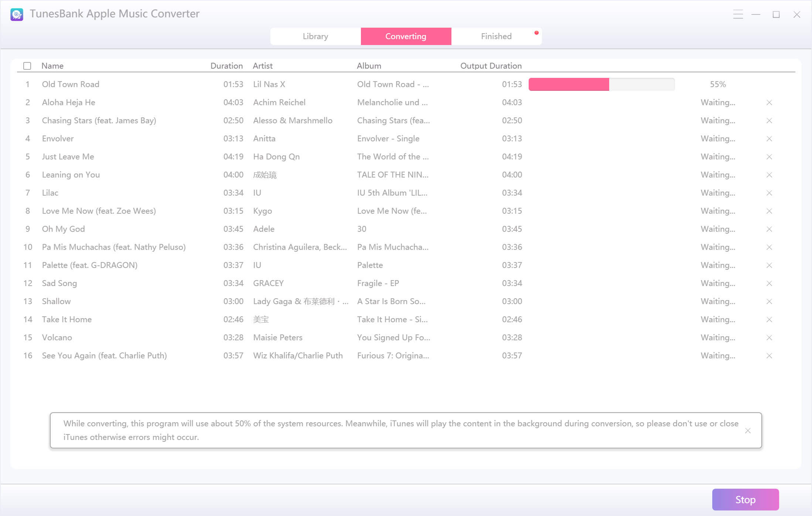Click the Just Leave Me title
Image resolution: width=812 pixels, height=516 pixels.
[68, 156]
